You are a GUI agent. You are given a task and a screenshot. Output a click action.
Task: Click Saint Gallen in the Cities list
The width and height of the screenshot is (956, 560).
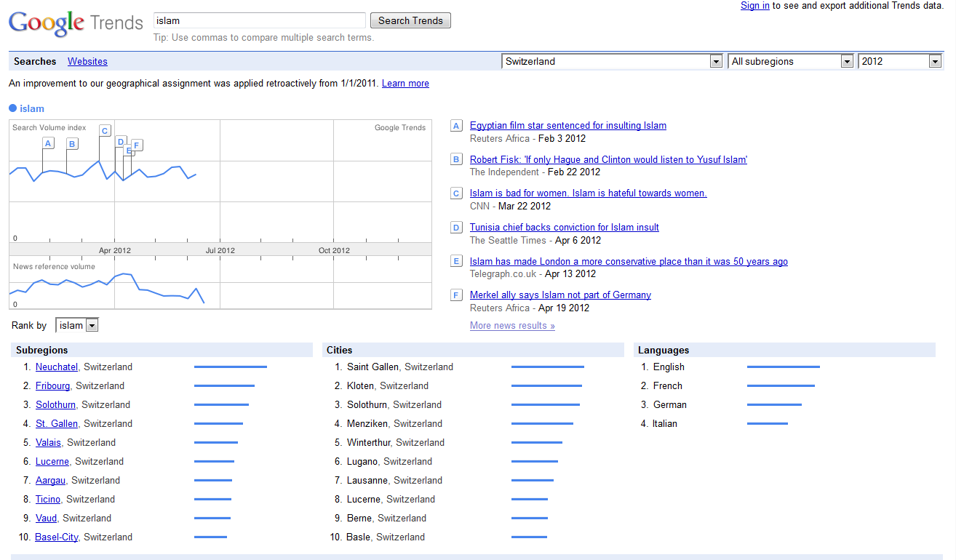pyautogui.click(x=373, y=367)
